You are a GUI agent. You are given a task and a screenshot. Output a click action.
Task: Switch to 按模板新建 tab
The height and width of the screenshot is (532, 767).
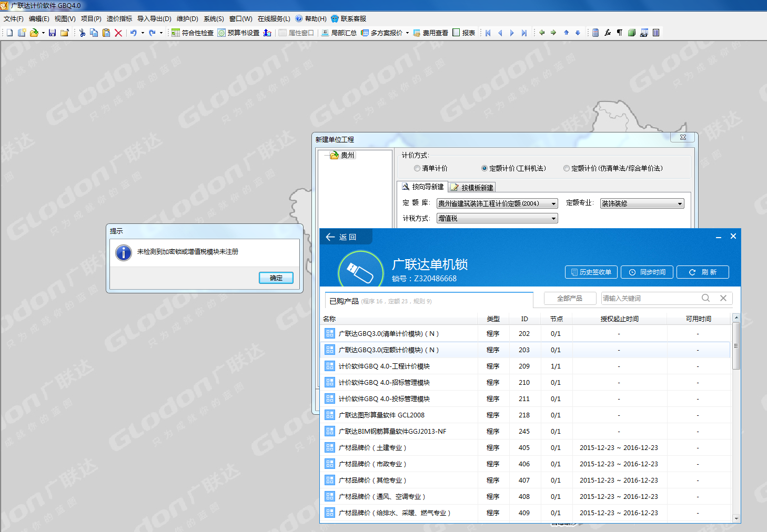(x=472, y=187)
